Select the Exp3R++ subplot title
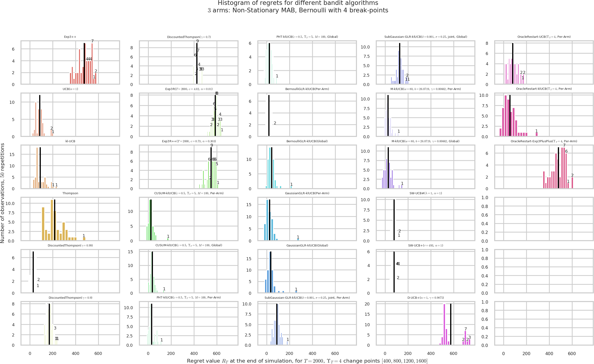The width and height of the screenshot is (594, 364). pyautogui.click(x=189, y=141)
